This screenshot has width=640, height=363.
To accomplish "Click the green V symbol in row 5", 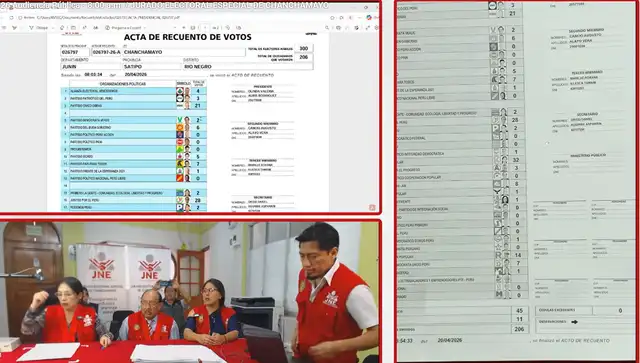I will click(x=180, y=120).
